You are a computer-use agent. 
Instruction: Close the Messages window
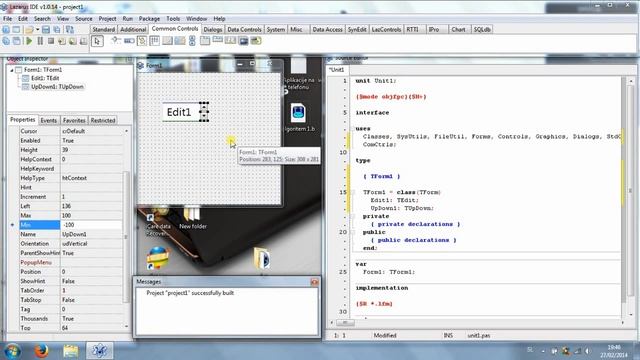pyautogui.click(x=314, y=282)
